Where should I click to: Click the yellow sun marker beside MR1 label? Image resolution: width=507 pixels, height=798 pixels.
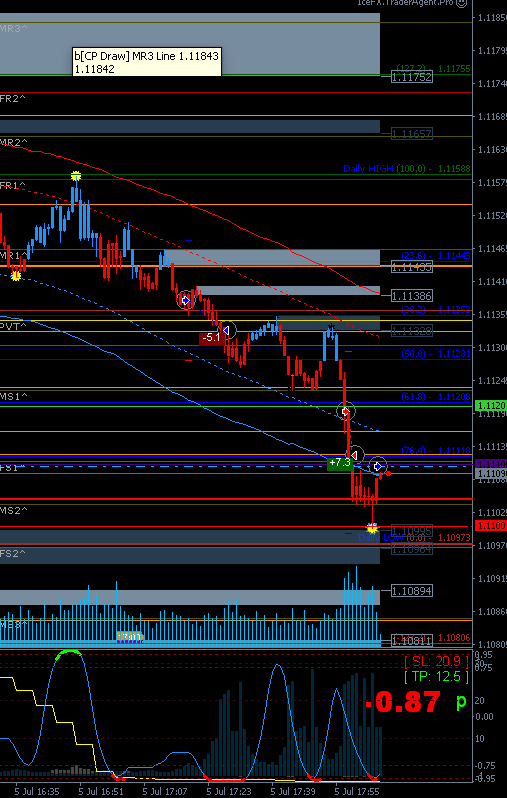pos(16,275)
